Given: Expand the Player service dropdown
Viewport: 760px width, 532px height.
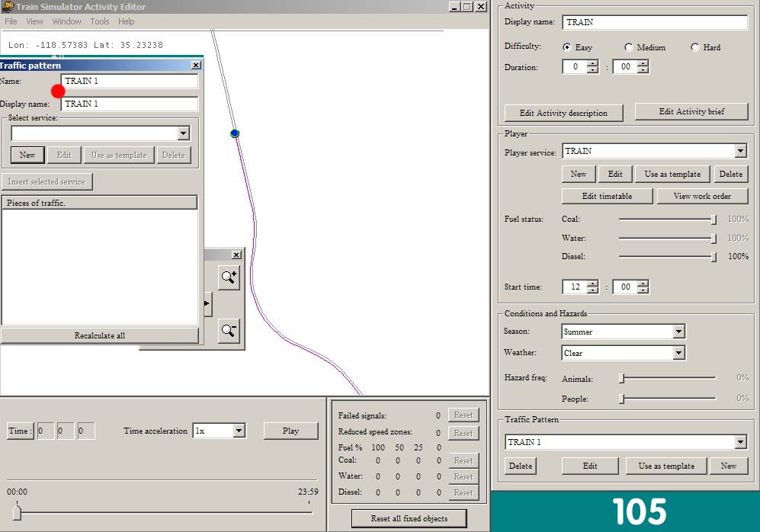Looking at the screenshot, I should (x=740, y=151).
